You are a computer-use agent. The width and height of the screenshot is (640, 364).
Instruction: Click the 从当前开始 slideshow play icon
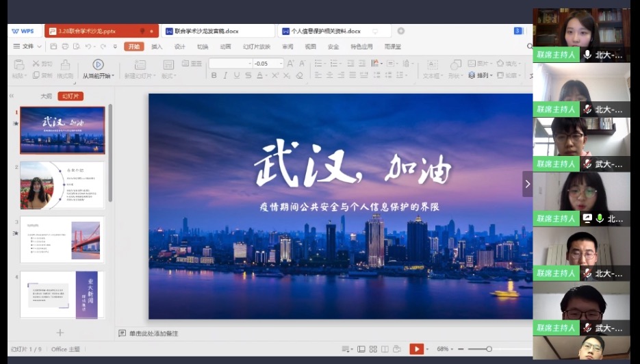(x=99, y=64)
